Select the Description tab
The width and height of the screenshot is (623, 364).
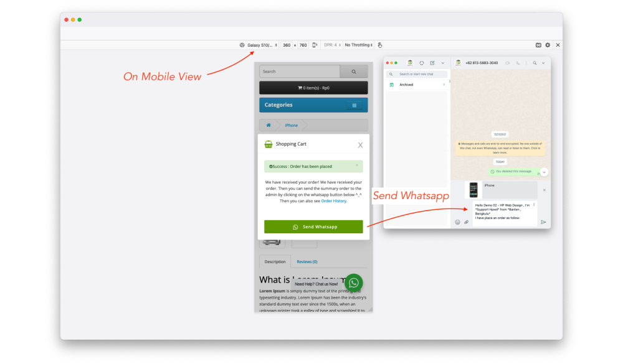(275, 262)
